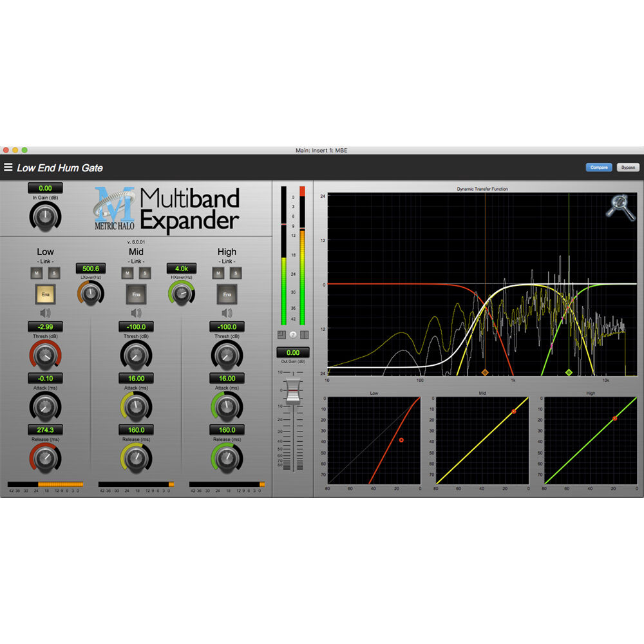644x644 pixels.
Task: Click the split-panel icon right of help
Action: coord(305,335)
